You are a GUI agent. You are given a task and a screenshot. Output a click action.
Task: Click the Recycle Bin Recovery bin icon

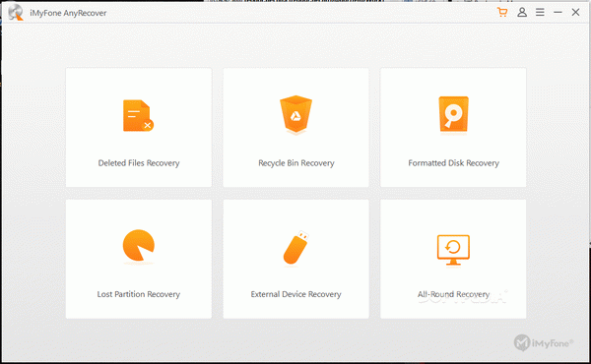click(295, 115)
